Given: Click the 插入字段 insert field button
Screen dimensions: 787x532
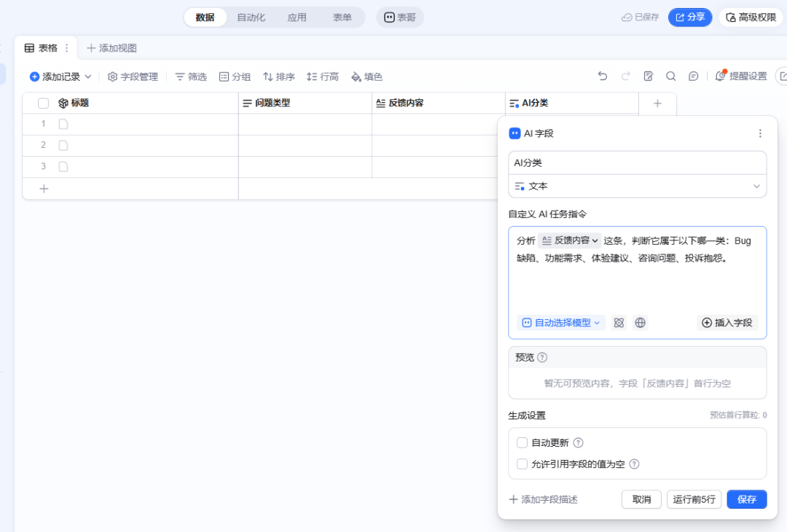Looking at the screenshot, I should [727, 323].
